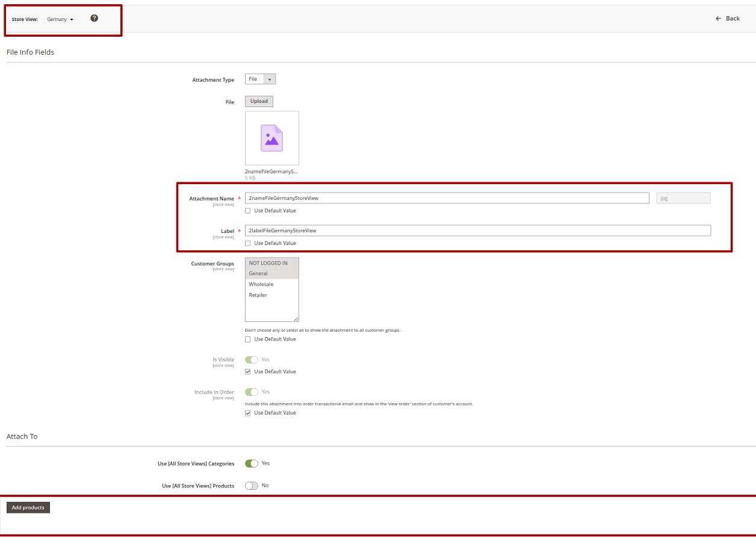Check Use Default Value under Label

[248, 243]
